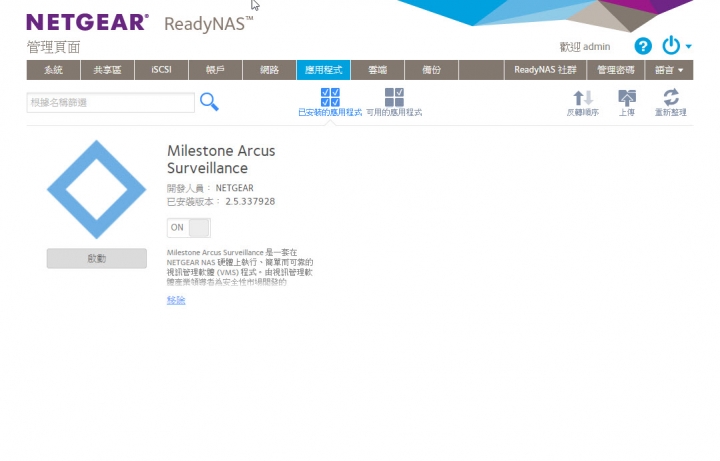720x461 pixels.
Task: Click the 開發人員 NETGEAR developer text
Action: point(210,188)
